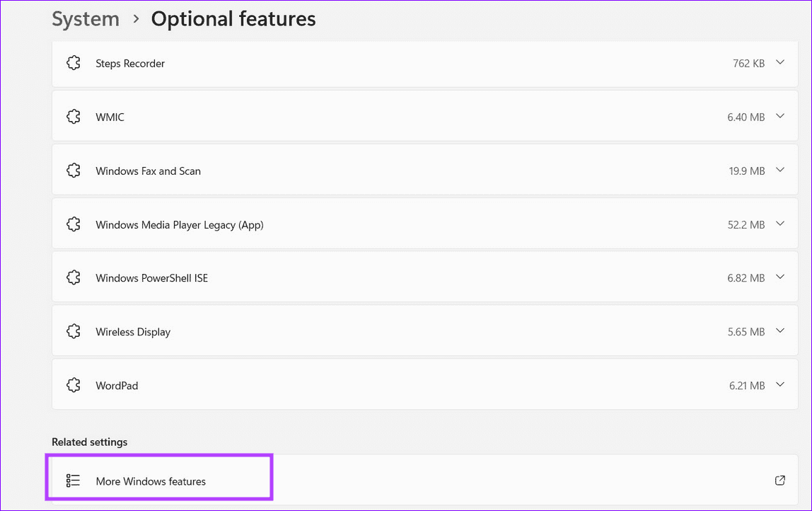
Task: Expand Windows Fax and Scan details
Action: pyautogui.click(x=780, y=170)
